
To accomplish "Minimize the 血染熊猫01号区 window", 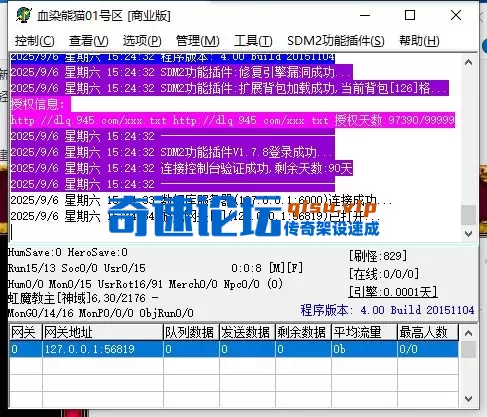I will click(365, 15).
